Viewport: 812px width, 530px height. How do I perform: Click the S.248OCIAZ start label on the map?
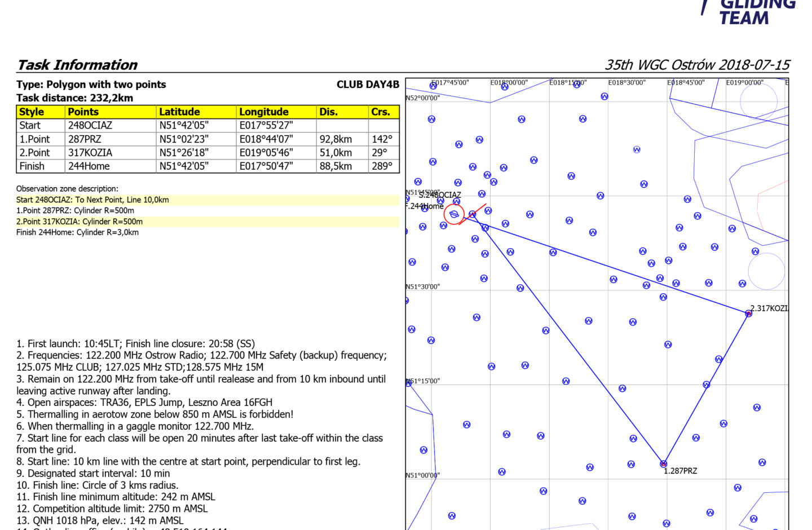[440, 195]
